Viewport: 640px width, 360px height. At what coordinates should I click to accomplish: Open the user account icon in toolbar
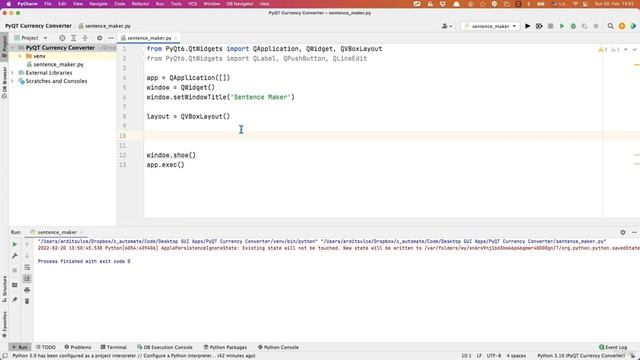(447, 26)
